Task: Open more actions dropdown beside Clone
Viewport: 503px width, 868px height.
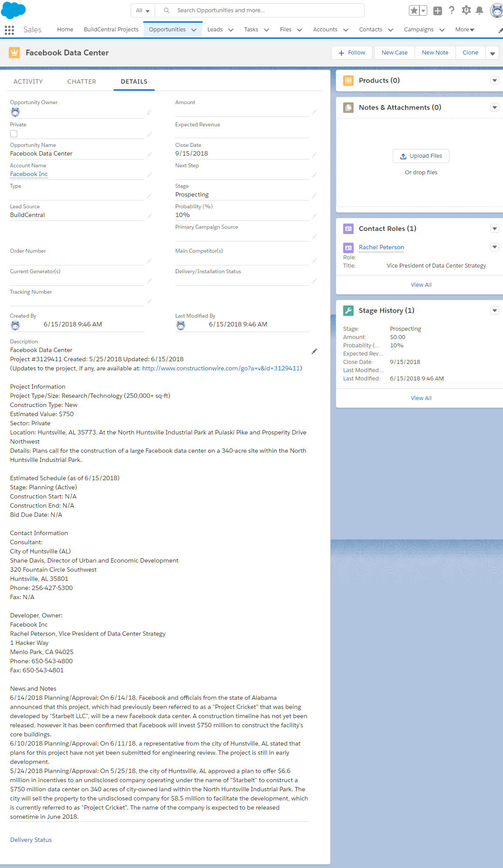Action: point(493,53)
